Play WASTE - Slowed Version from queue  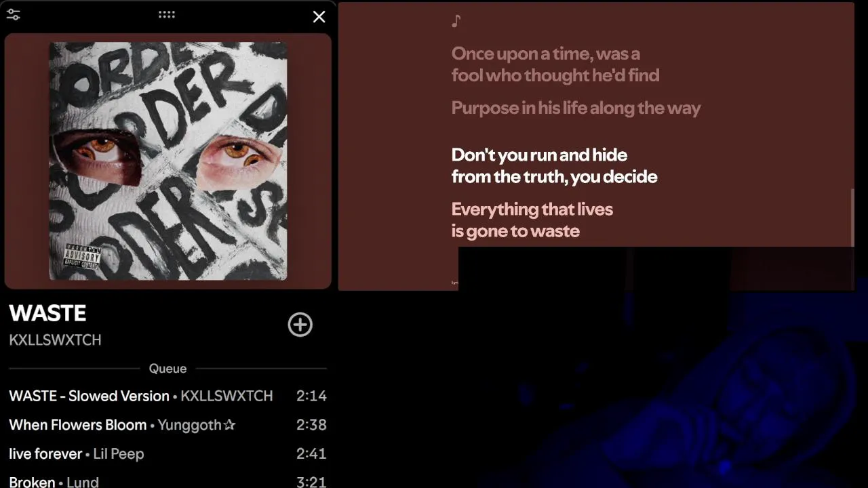pyautogui.click(x=167, y=396)
